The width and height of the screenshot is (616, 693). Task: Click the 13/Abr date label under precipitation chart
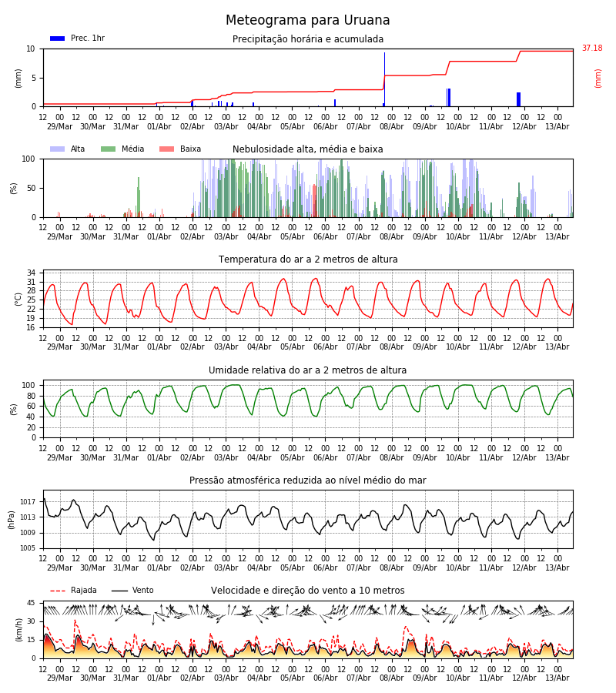pos(557,126)
